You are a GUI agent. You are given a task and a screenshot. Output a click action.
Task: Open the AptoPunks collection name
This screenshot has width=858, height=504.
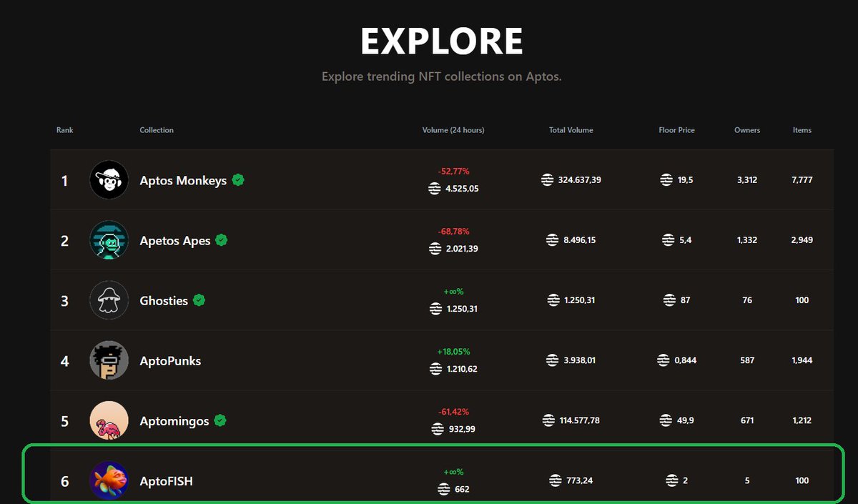pos(170,360)
